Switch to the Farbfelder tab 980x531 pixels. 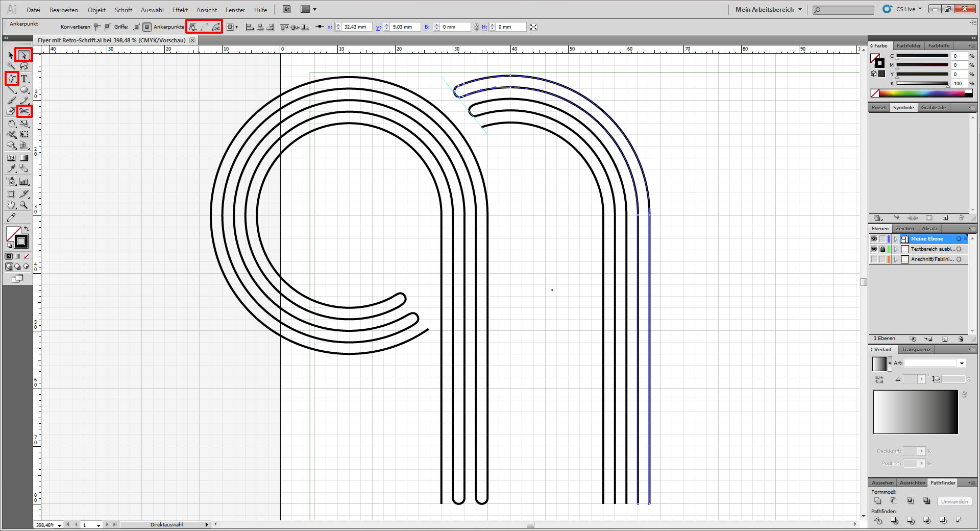pyautogui.click(x=909, y=46)
